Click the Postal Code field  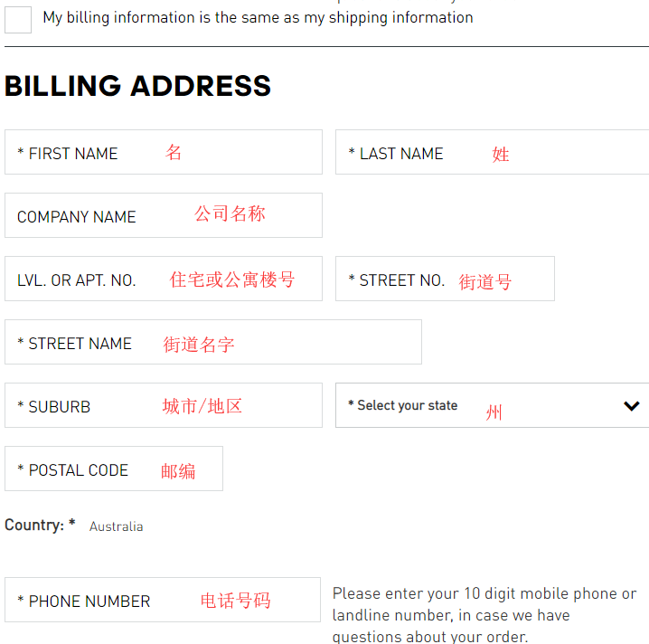tap(113, 469)
